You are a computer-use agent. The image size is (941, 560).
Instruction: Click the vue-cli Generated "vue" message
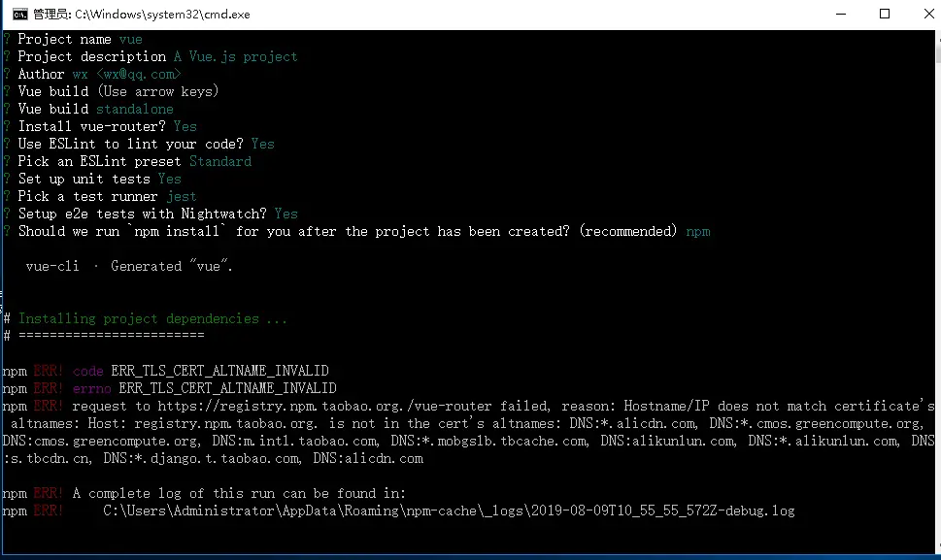click(129, 266)
